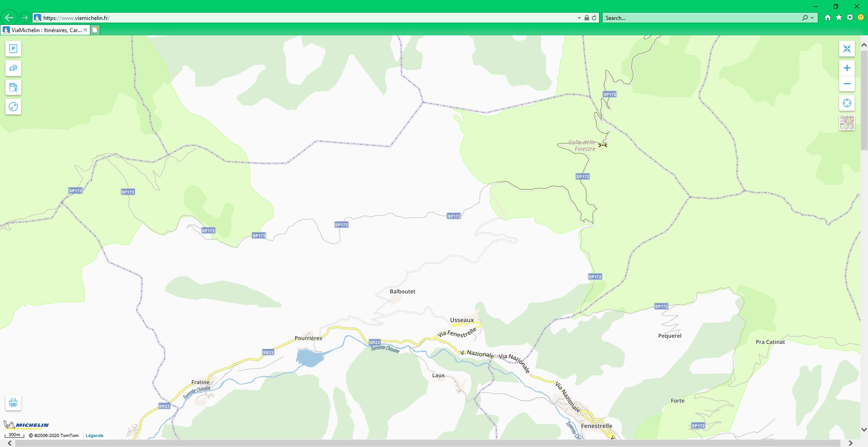868x447 pixels.
Task: Expand search provider dropdown arrow
Action: [812, 18]
